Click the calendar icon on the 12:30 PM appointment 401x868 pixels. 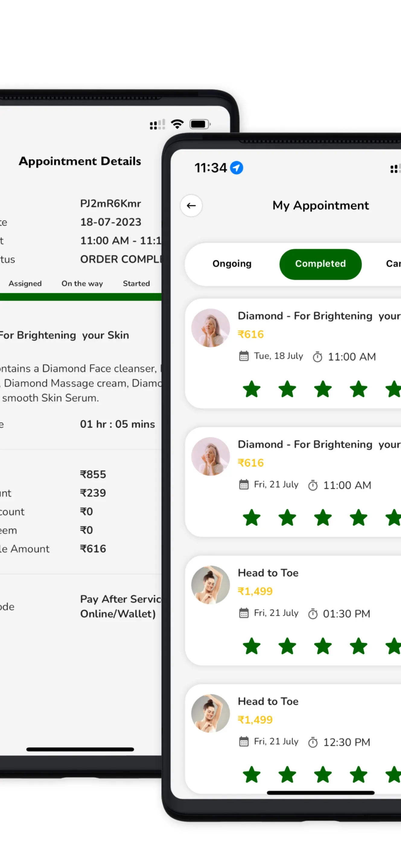[243, 742]
